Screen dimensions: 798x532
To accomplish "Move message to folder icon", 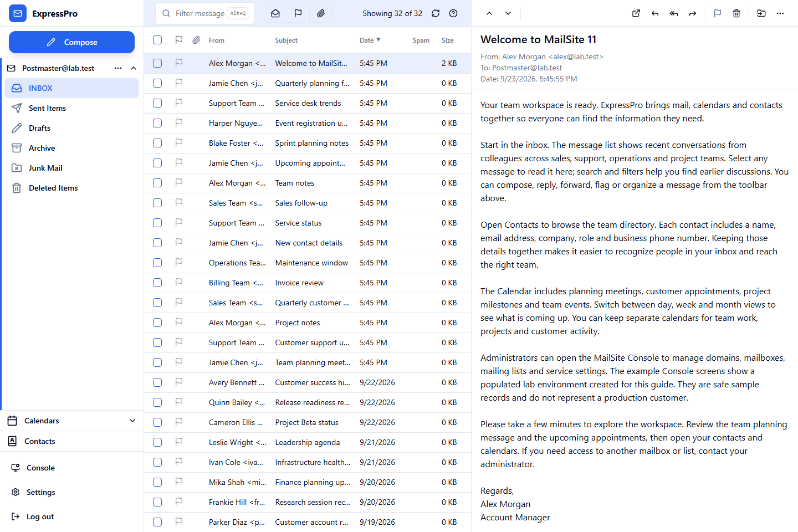I will click(761, 13).
